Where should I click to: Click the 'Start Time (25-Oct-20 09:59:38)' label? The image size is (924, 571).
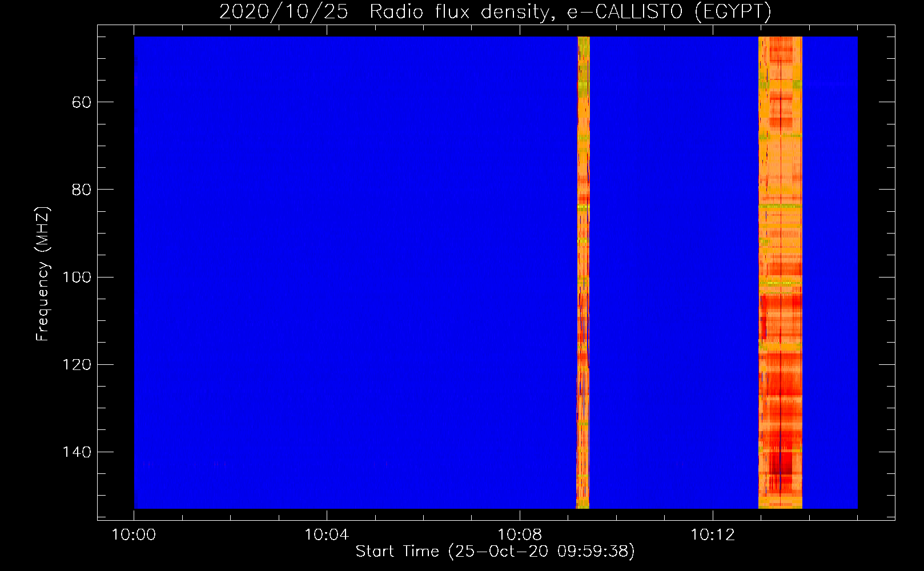tap(495, 552)
